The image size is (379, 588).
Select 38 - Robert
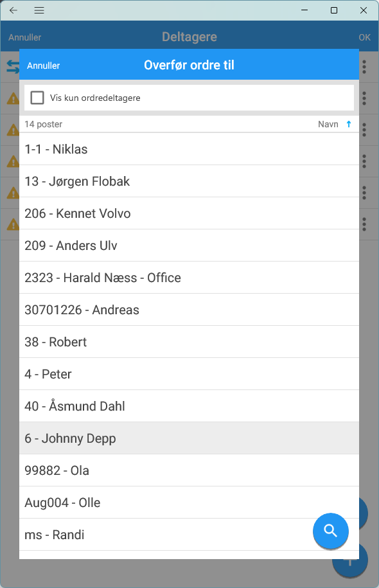pos(189,342)
